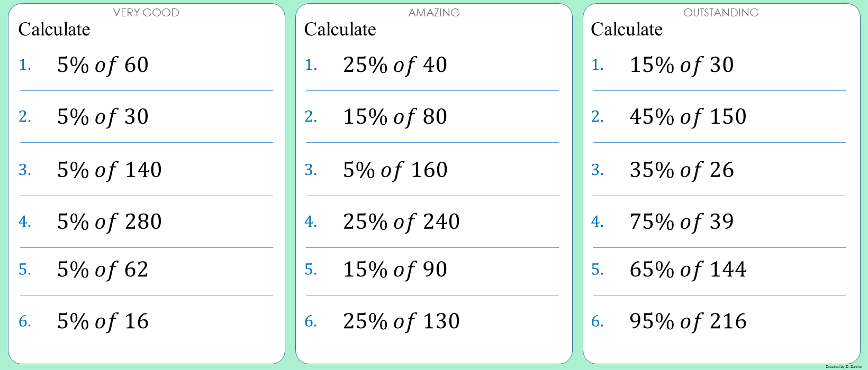Click the question '15% of 90'

click(x=395, y=270)
